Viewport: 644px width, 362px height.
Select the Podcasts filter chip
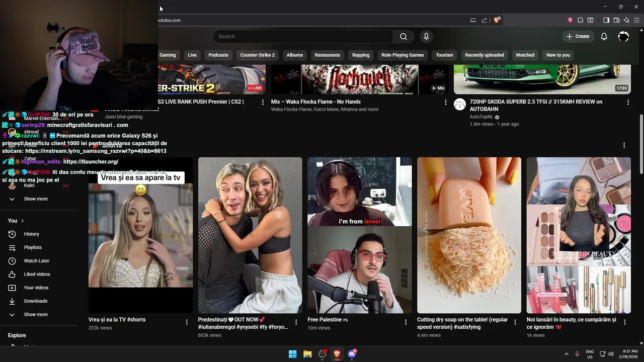(x=218, y=55)
